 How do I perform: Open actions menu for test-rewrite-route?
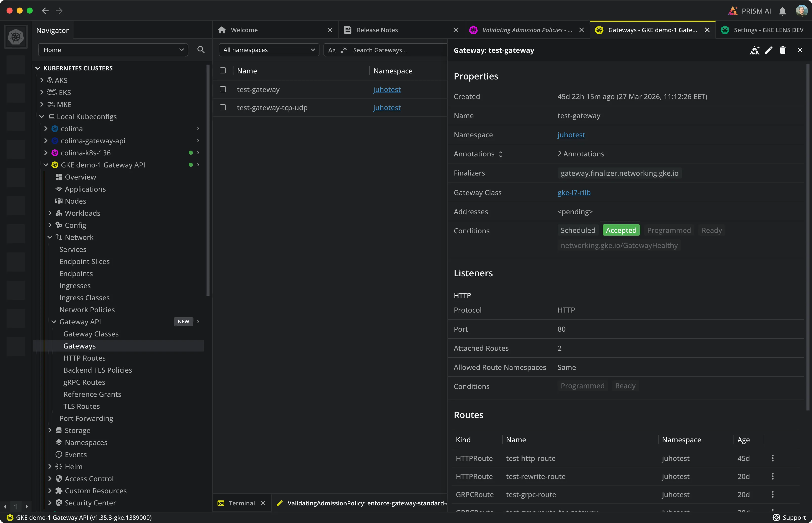(773, 476)
